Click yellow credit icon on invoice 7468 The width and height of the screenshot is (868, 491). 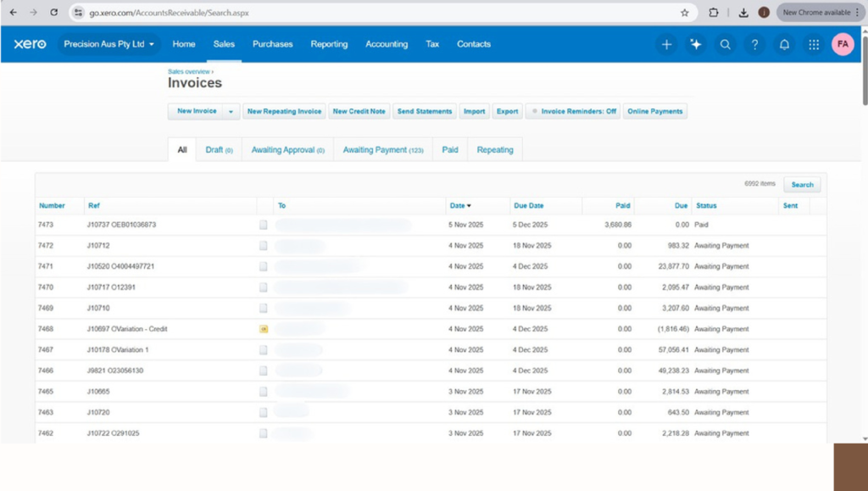tap(264, 329)
